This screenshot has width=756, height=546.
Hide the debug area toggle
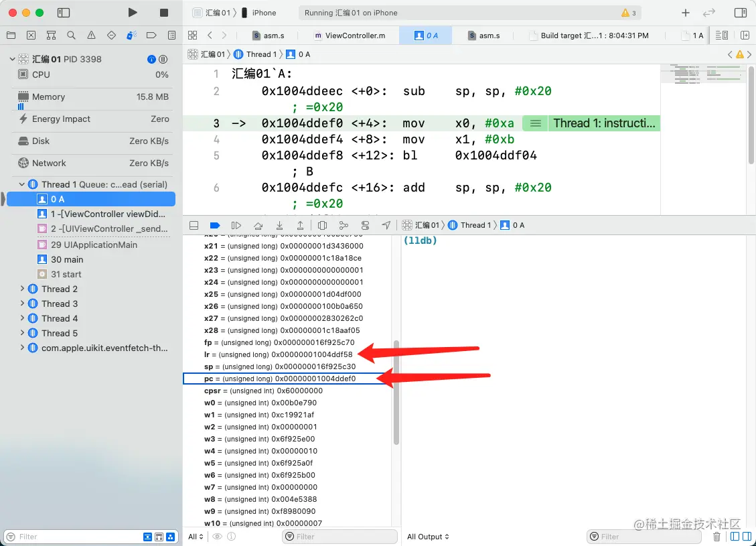coord(194,225)
